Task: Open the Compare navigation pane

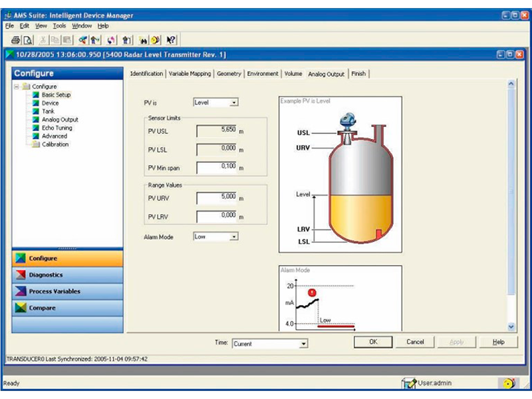Action: coord(68,308)
